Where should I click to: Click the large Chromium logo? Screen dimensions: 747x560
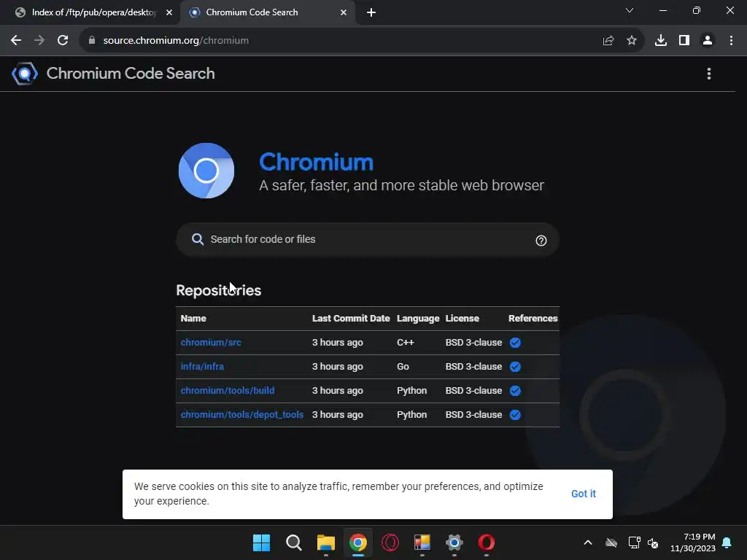(206, 171)
